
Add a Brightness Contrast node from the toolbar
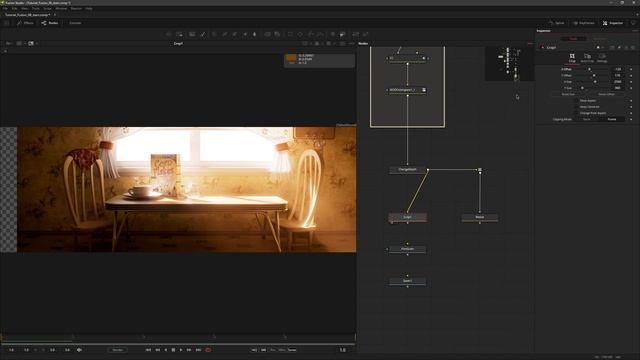[245, 34]
